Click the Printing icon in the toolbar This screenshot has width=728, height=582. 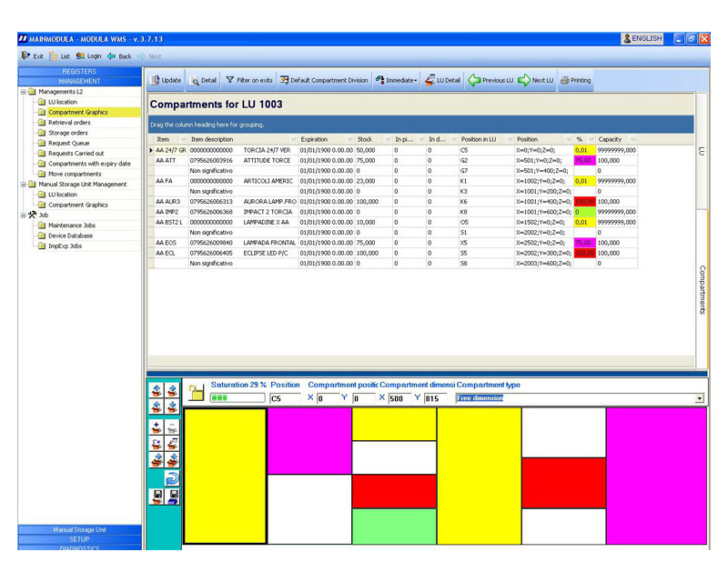coord(565,80)
